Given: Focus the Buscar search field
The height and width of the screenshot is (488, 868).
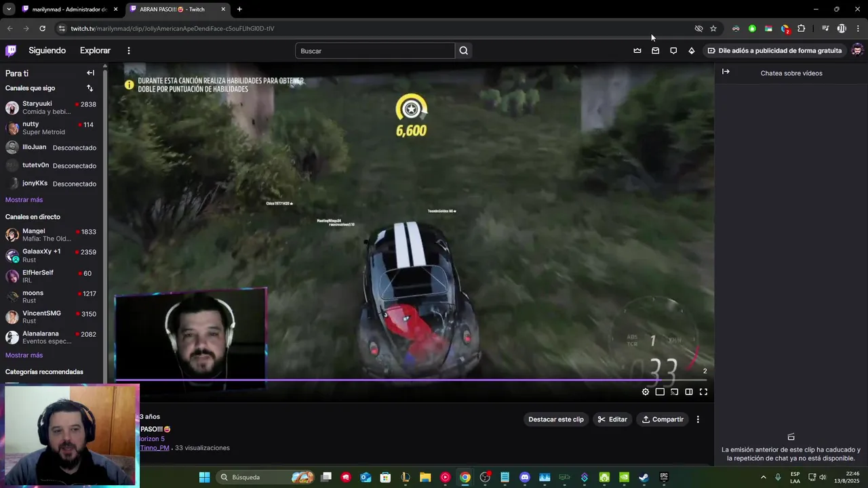Looking at the screenshot, I should pos(375,51).
